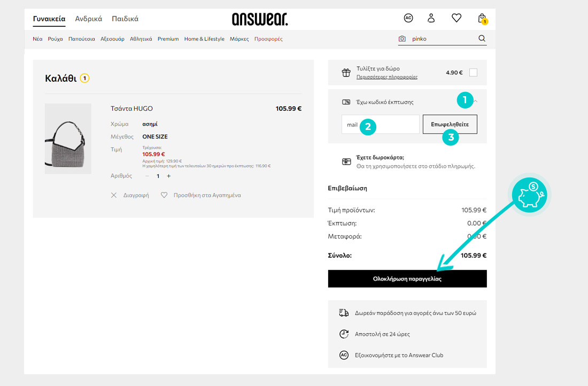Go to answear homepage via logo
This screenshot has height=386, width=588.
coord(260,19)
